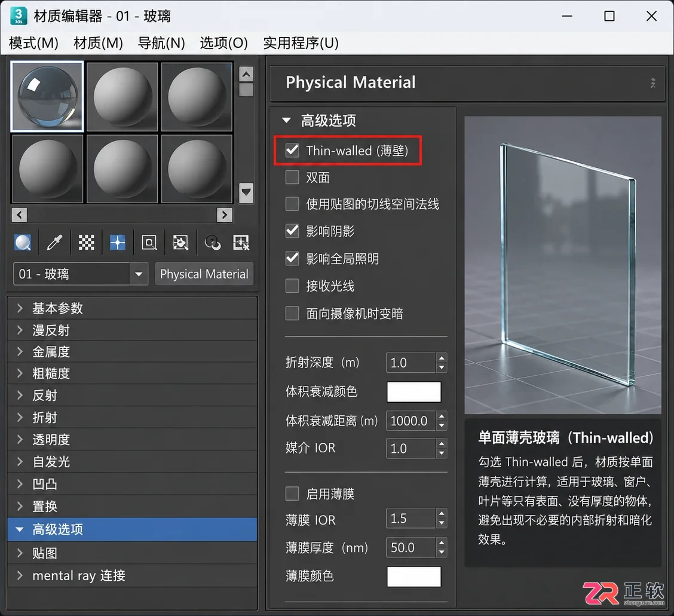Image resolution: width=674 pixels, height=616 pixels.
Task: Click the 体积衰减颜色 white swatch
Action: 413,391
